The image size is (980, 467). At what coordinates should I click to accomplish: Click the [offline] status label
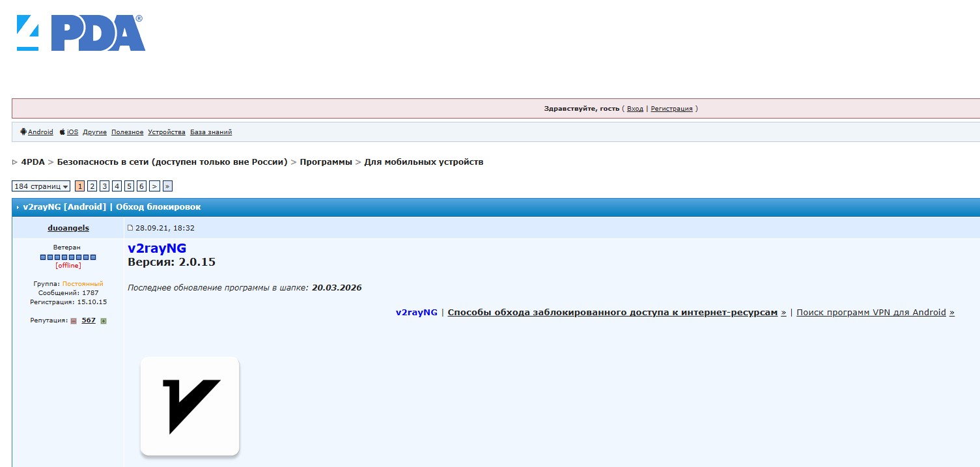(x=68, y=266)
